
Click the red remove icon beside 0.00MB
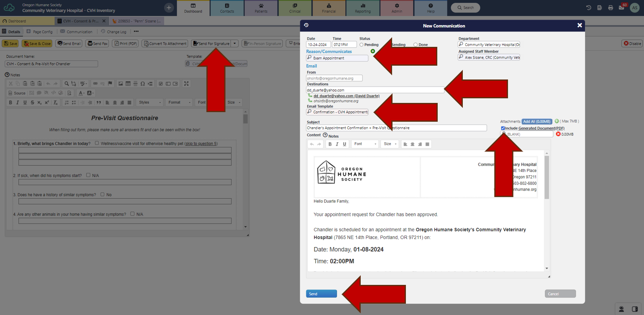(558, 134)
